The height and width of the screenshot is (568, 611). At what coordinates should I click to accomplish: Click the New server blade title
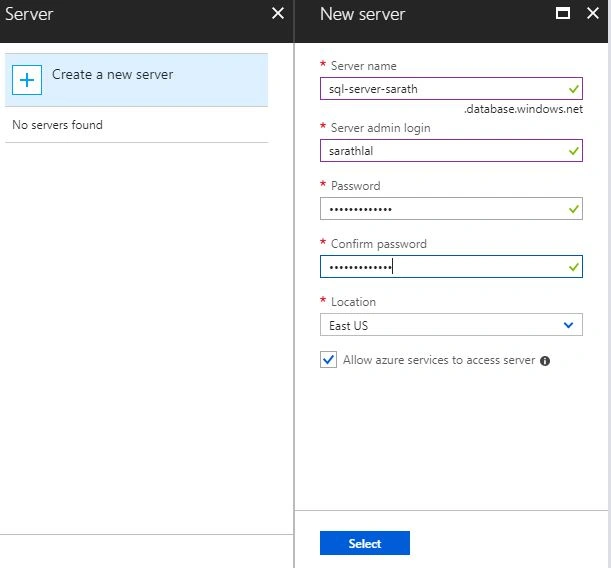pos(362,14)
